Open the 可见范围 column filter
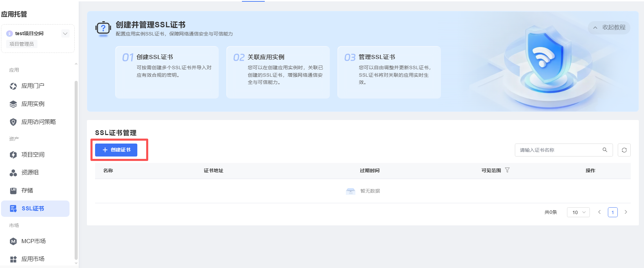This screenshot has height=268, width=644. tap(507, 170)
